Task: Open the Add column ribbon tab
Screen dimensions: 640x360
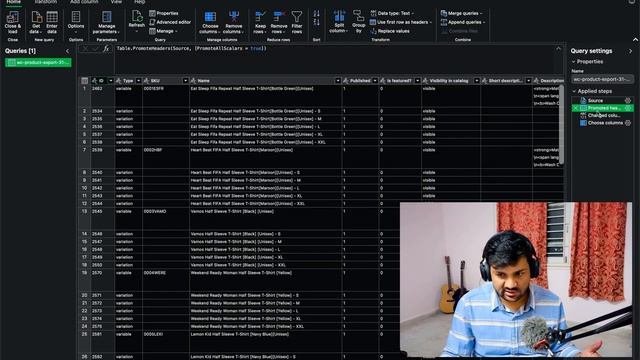Action: click(x=84, y=2)
